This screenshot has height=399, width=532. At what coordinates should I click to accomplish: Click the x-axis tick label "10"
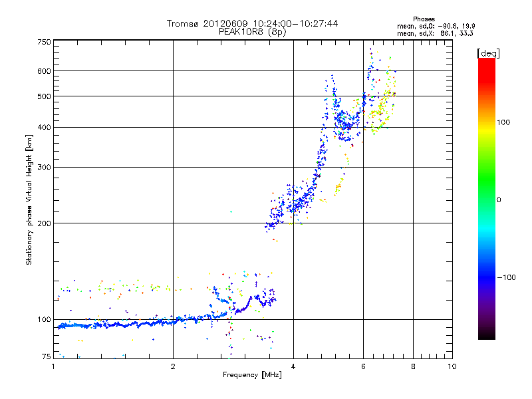452,366
